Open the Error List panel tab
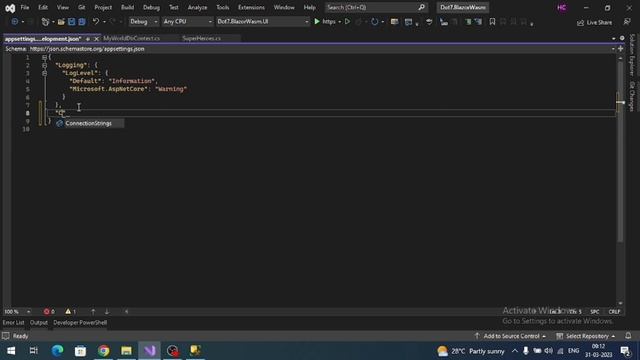Viewport: 640px width, 360px height. [x=13, y=322]
